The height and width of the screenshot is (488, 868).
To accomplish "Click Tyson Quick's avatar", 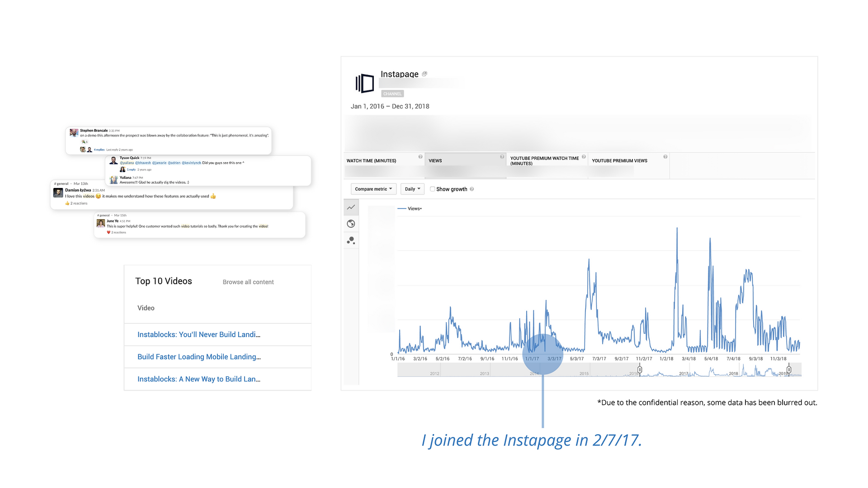I will click(113, 160).
